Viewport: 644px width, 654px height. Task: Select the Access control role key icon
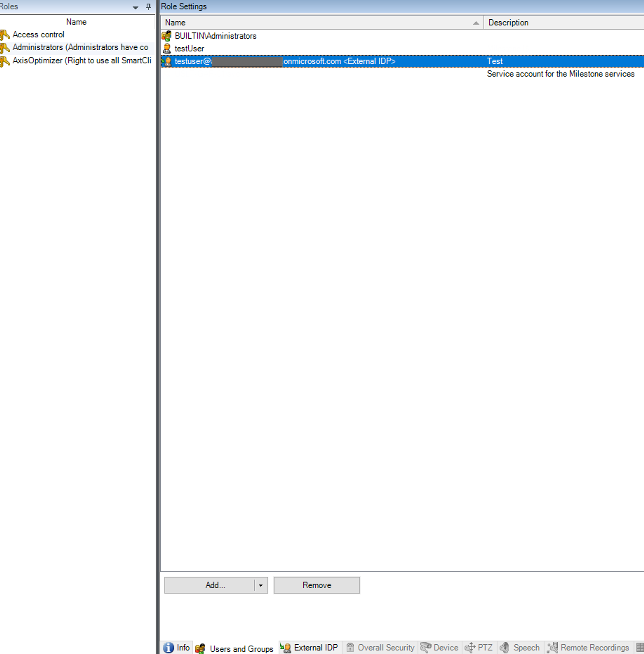pyautogui.click(x=5, y=34)
